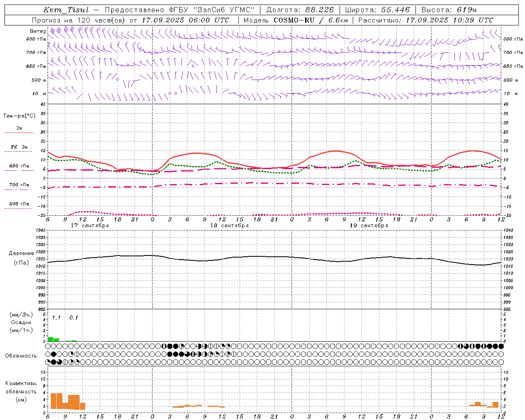This screenshot has height=420, width=525.
Task: Click the Осадки precipitation label
Action: pos(21,322)
